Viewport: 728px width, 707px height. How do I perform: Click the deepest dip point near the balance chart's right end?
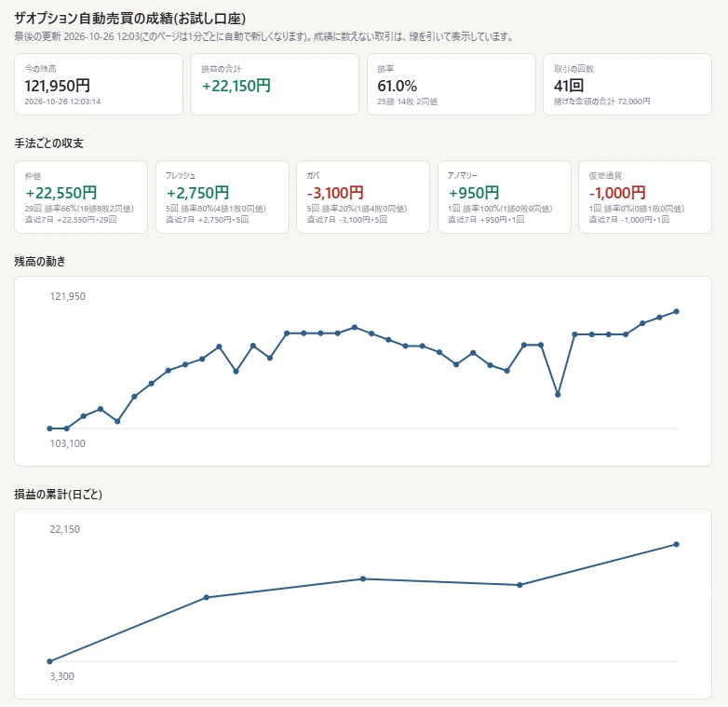(x=558, y=394)
